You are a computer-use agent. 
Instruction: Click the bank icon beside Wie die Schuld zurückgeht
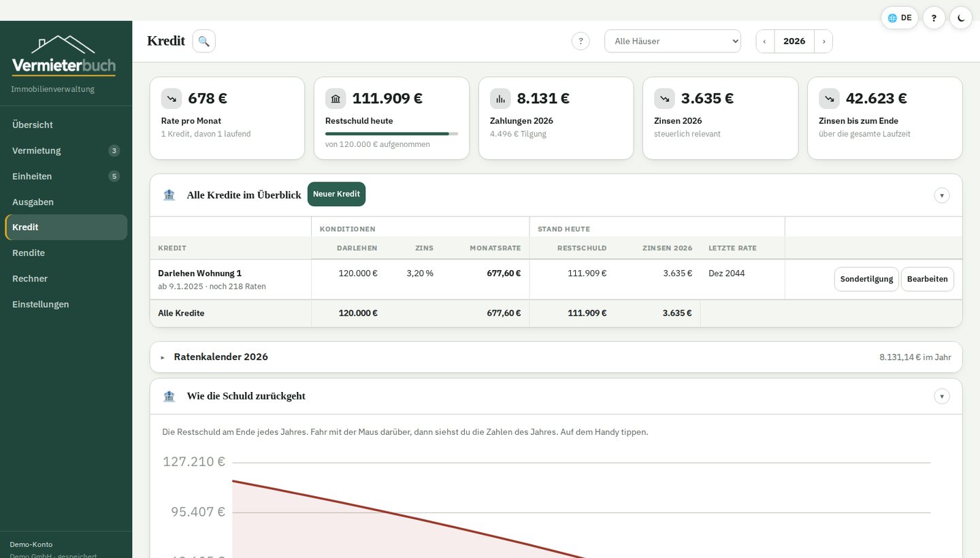[169, 396]
